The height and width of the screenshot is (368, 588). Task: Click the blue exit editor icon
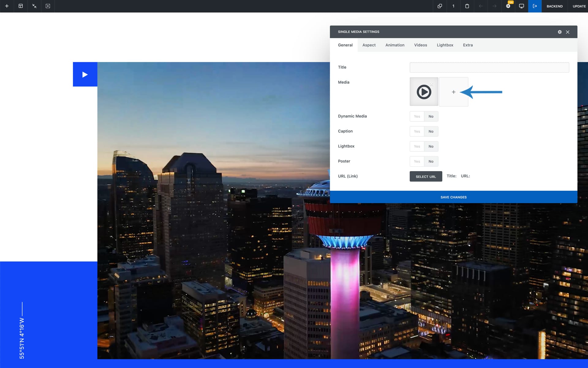pyautogui.click(x=535, y=6)
